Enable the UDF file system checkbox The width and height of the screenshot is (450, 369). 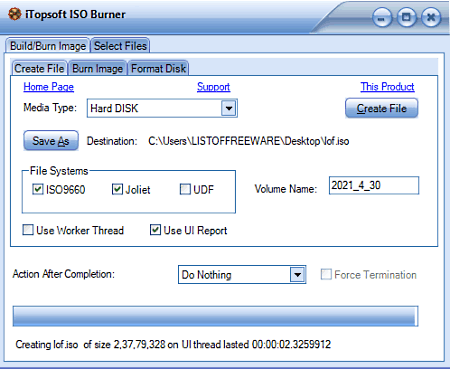coord(185,189)
